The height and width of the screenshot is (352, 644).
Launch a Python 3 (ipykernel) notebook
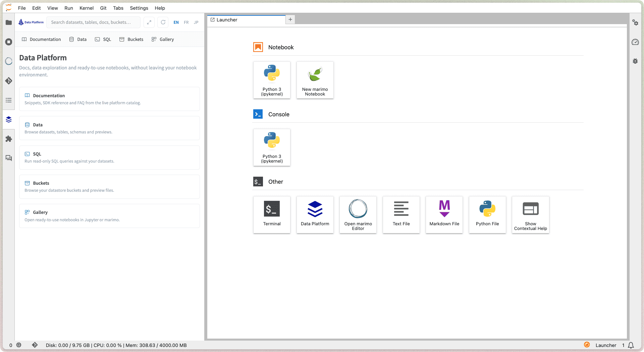click(272, 80)
